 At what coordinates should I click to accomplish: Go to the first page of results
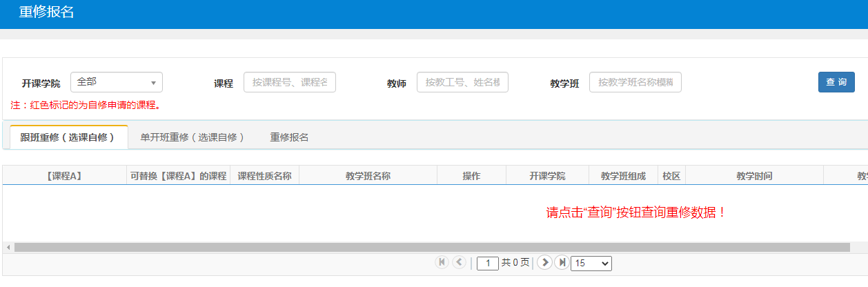(442, 262)
